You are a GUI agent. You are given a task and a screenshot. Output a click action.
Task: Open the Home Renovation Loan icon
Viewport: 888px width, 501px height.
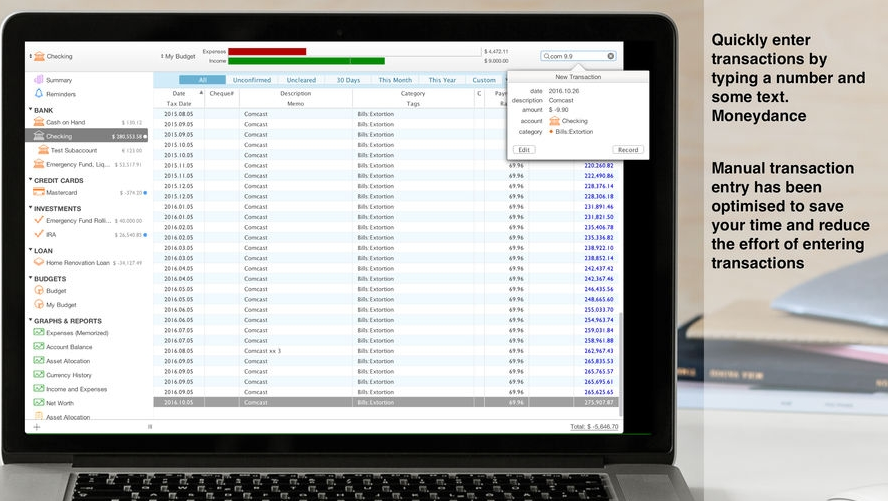[39, 262]
